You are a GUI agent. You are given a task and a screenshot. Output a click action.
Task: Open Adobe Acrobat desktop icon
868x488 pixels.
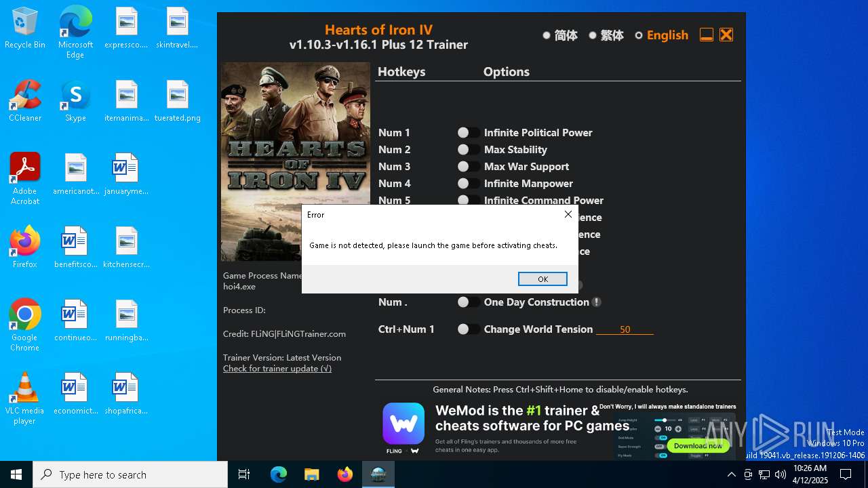click(25, 178)
